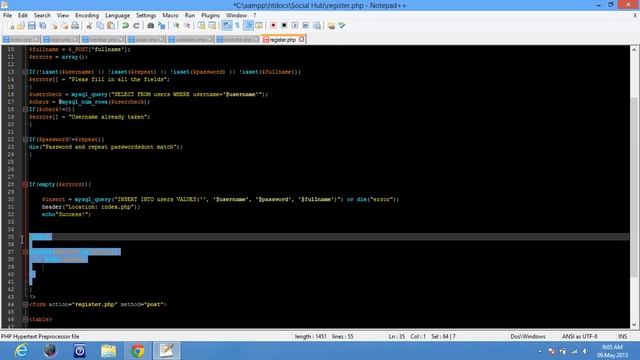Collapse the fold at line 13

pos(25,72)
